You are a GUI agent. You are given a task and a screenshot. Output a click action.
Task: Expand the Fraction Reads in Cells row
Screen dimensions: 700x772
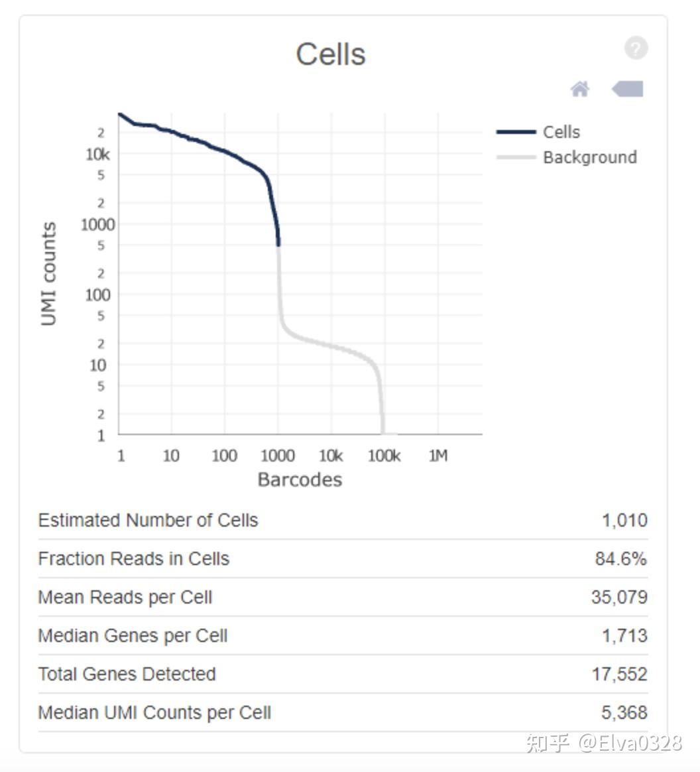pos(134,558)
